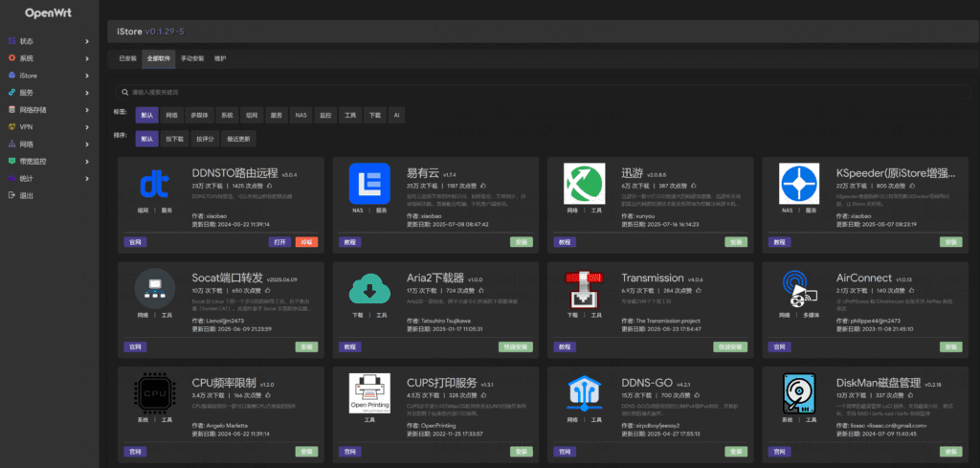Filter apps by the NAS tag

tap(301, 113)
